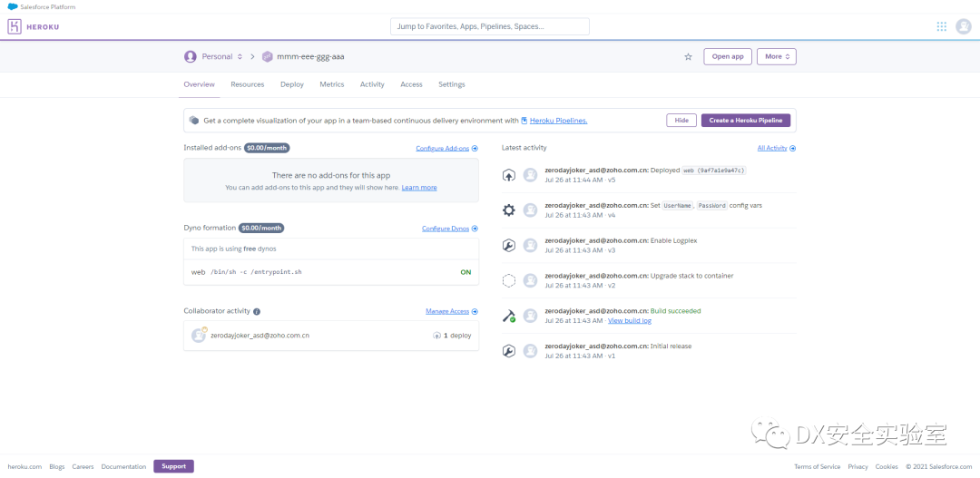Click the mmm-eee-ggg-aaa app name
Screen dimensions: 980x478
(310, 56)
